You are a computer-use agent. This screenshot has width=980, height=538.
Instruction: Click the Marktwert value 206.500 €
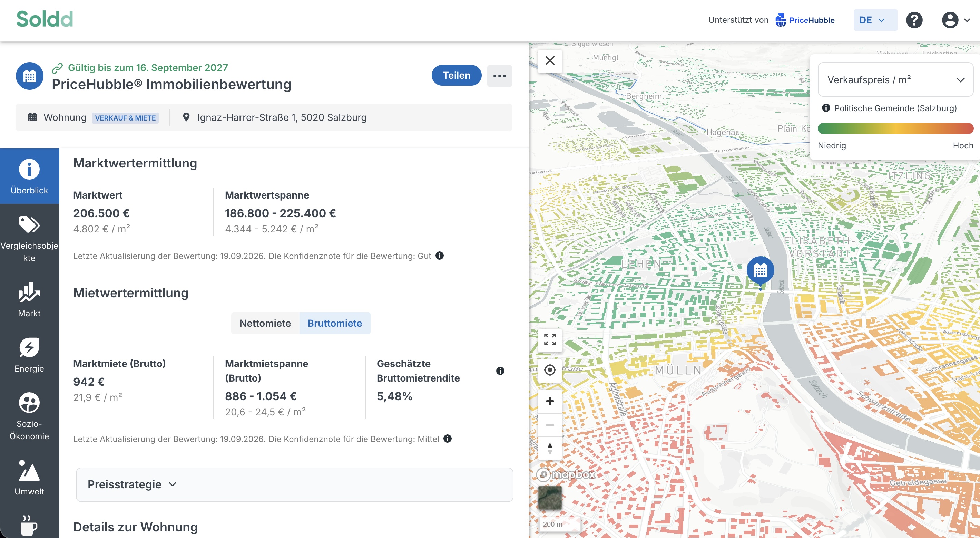point(101,213)
